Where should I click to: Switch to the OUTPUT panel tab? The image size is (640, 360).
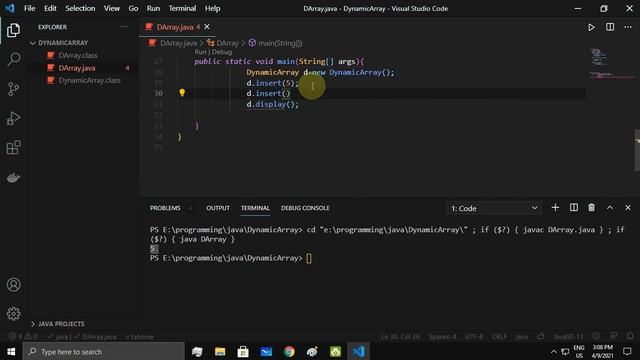tap(218, 208)
